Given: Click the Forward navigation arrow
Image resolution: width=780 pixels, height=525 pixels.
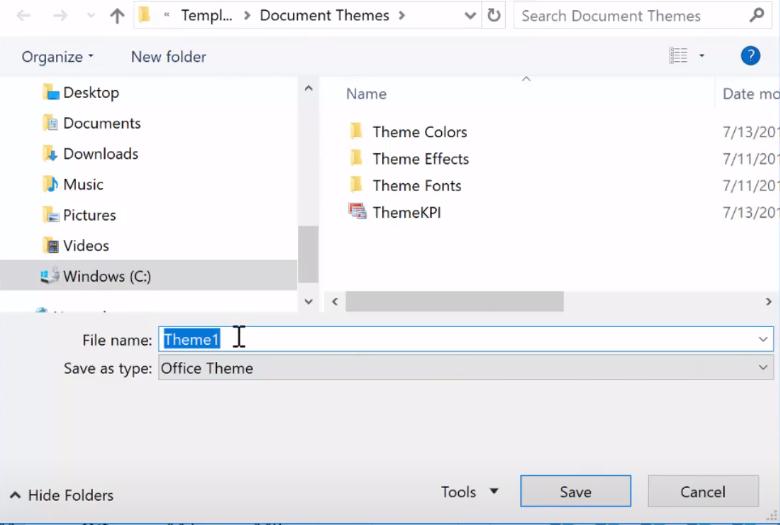Looking at the screenshot, I should point(60,15).
